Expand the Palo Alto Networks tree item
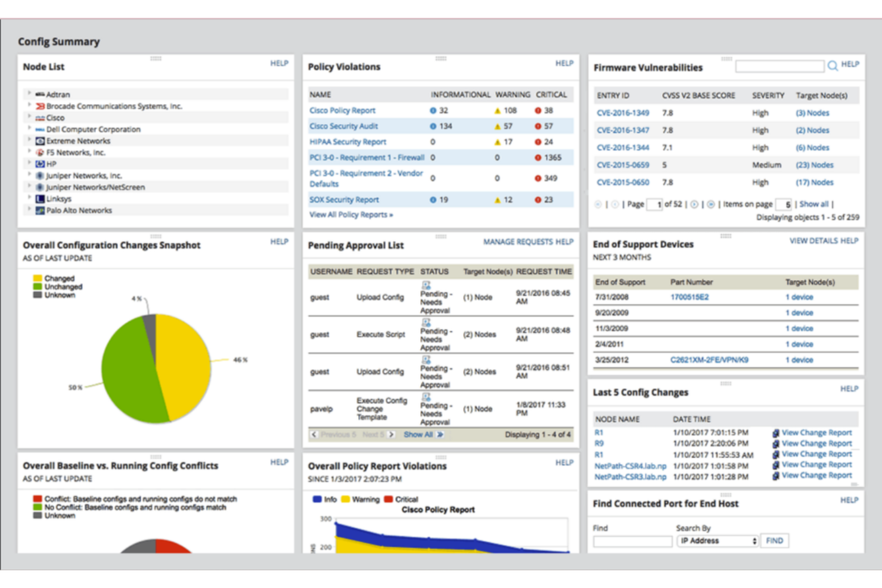Screen dimensions: 882x588 (30, 210)
